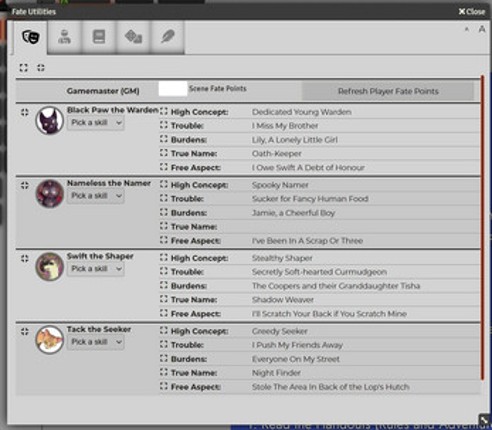Click icon beside Black Paw's High Concept
The width and height of the screenshot is (492, 430).
click(164, 111)
